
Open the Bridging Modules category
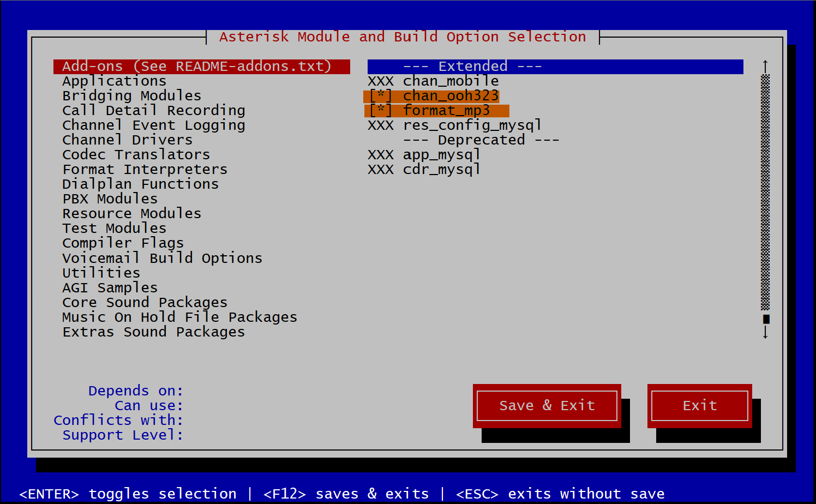131,95
